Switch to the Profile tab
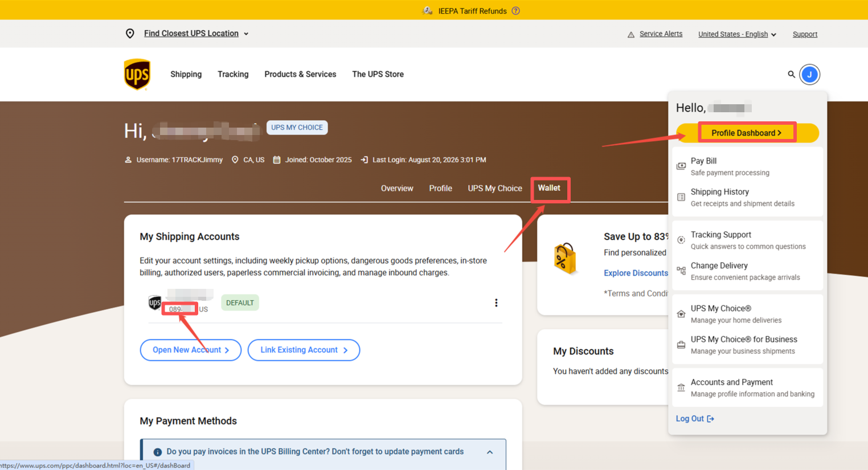The image size is (868, 470). point(440,189)
